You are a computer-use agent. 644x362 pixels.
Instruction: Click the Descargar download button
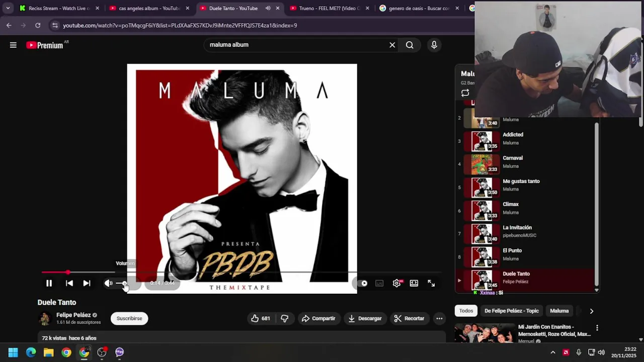(x=365, y=318)
